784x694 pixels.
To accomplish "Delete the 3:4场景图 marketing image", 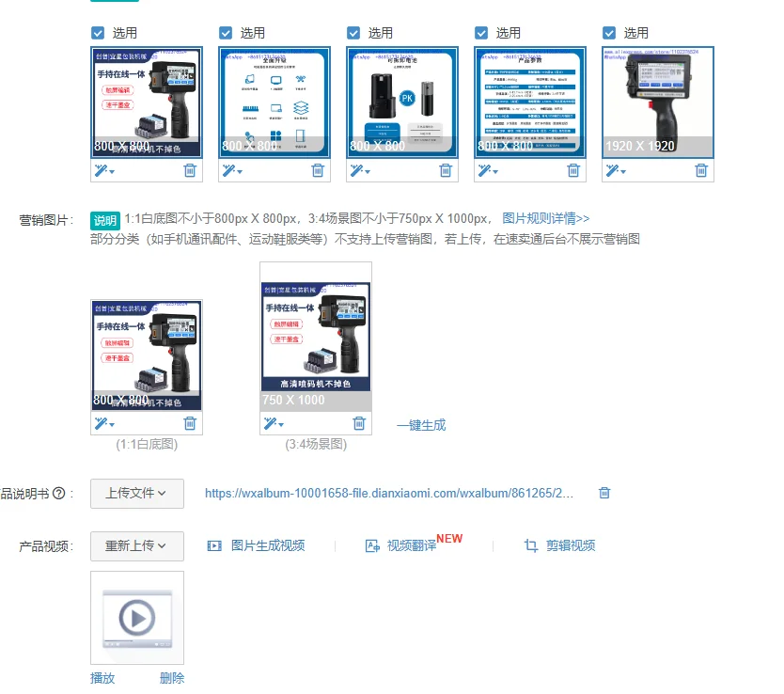I will click(x=359, y=423).
